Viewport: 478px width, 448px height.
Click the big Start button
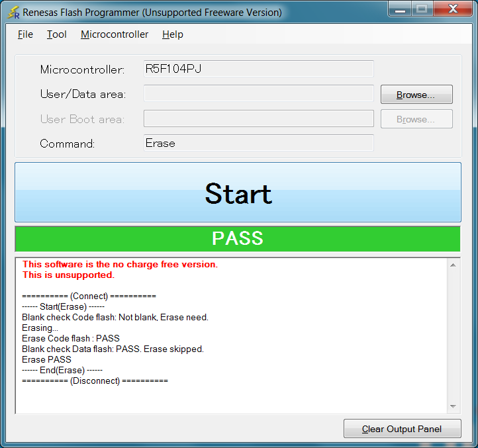point(238,193)
